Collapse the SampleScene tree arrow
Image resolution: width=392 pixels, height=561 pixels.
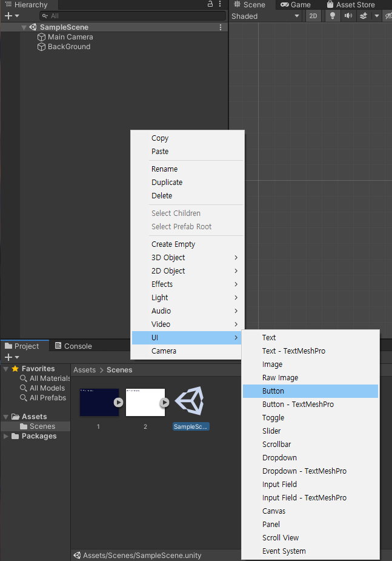point(24,27)
